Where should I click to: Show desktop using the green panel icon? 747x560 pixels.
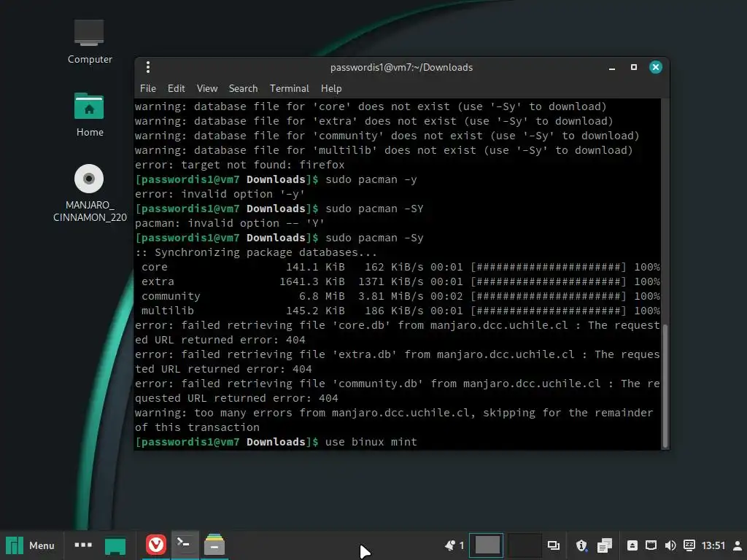(x=115, y=545)
